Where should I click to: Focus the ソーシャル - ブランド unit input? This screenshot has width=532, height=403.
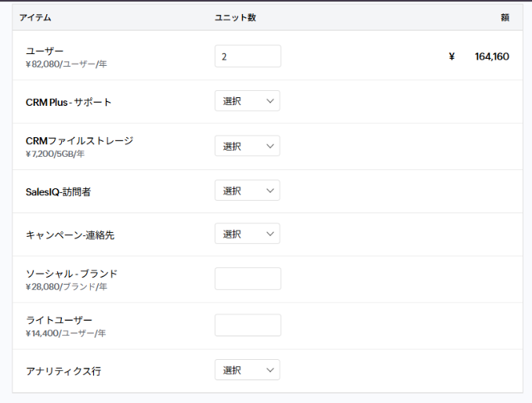click(x=248, y=278)
